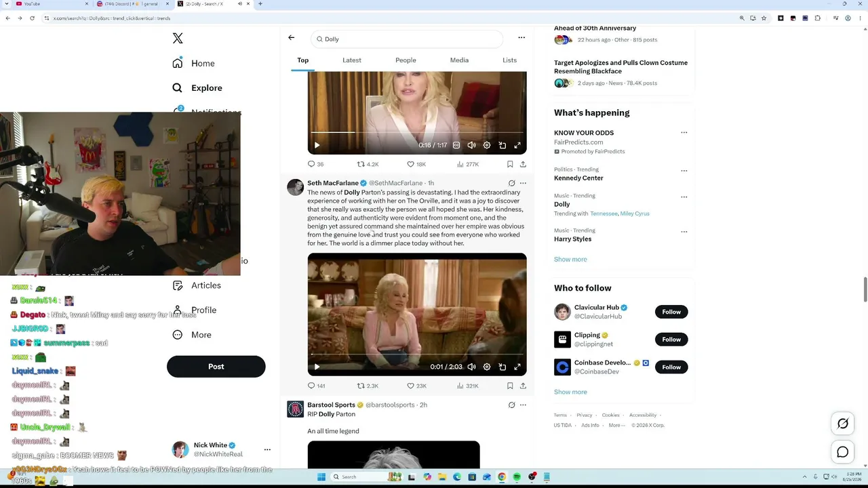The width and height of the screenshot is (868, 488).
Task: Open Grok explain on Seth MacFarlane's post
Action: (512, 183)
